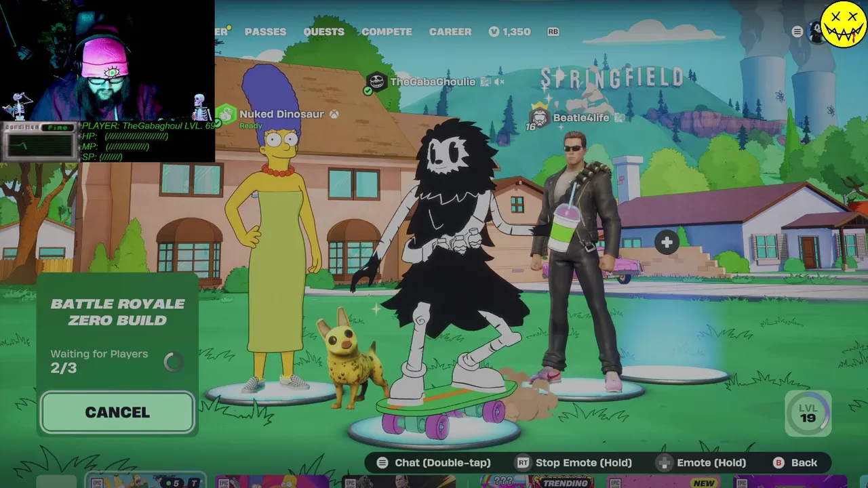
Task: Click the V-Bucks coin icon
Action: coord(494,32)
